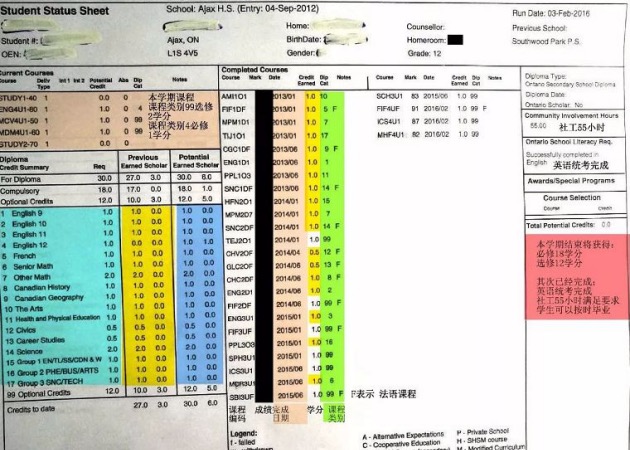Select postal code L1S 4V5
Viewport: 630px width, 450px height.
tap(182, 53)
